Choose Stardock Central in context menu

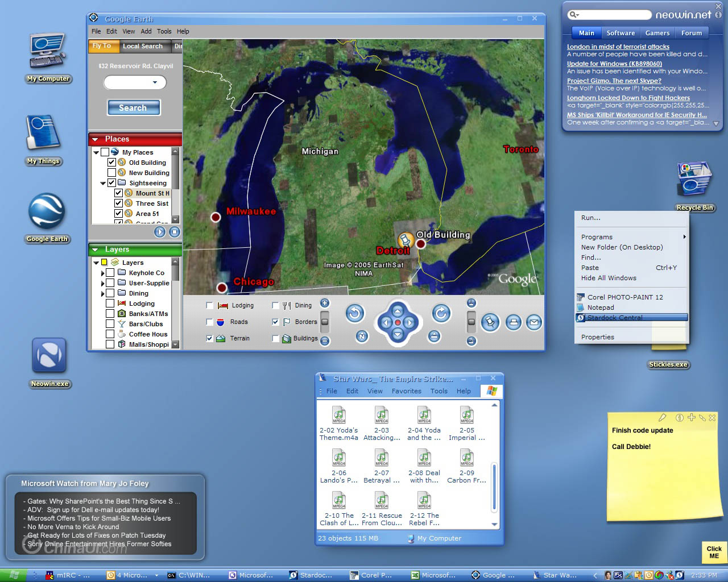(632, 318)
